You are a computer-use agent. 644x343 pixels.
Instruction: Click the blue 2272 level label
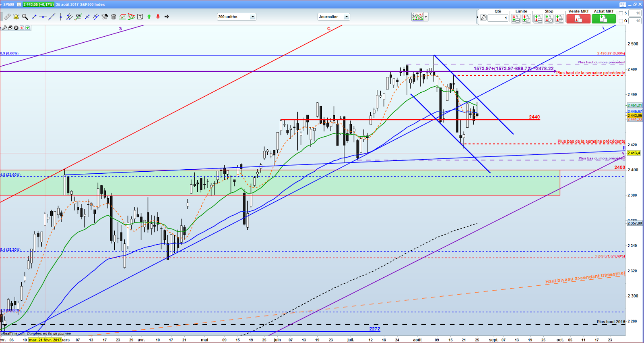[x=375, y=329]
